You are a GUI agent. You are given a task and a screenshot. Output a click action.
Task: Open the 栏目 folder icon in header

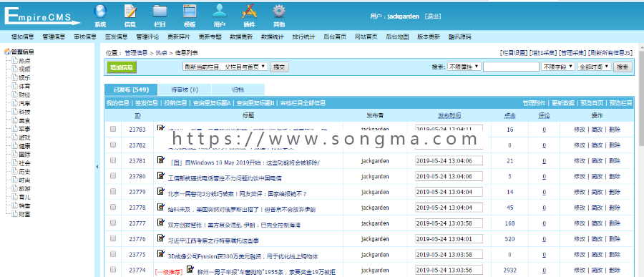[160, 11]
